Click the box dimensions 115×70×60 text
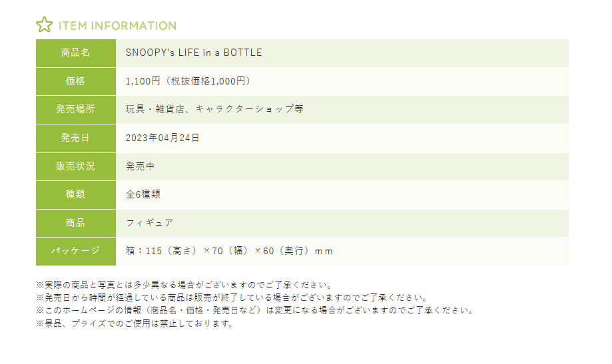Viewport: 612px width, 364px height. click(x=229, y=251)
